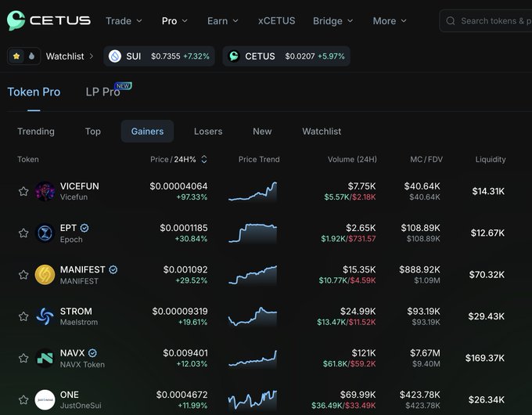532x415 pixels.
Task: Expand the Pro dropdown menu
Action: point(174,21)
